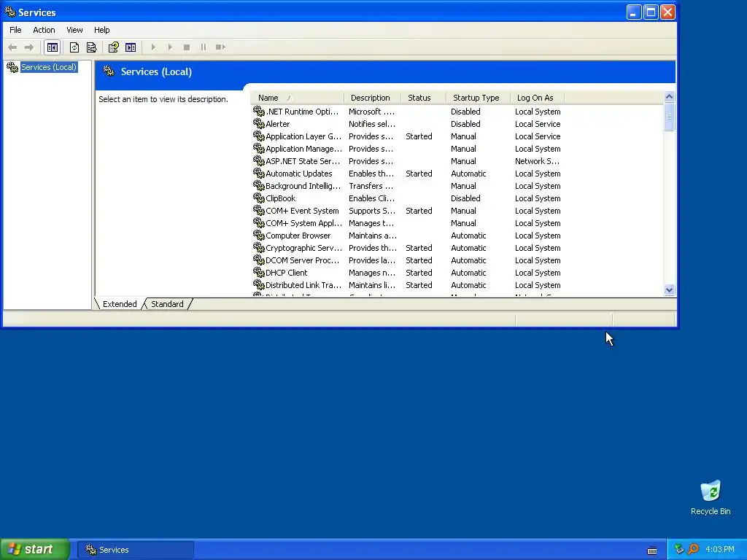Click the vertical scrollbar thumb
Screen dimensions: 747x560
pos(669,117)
